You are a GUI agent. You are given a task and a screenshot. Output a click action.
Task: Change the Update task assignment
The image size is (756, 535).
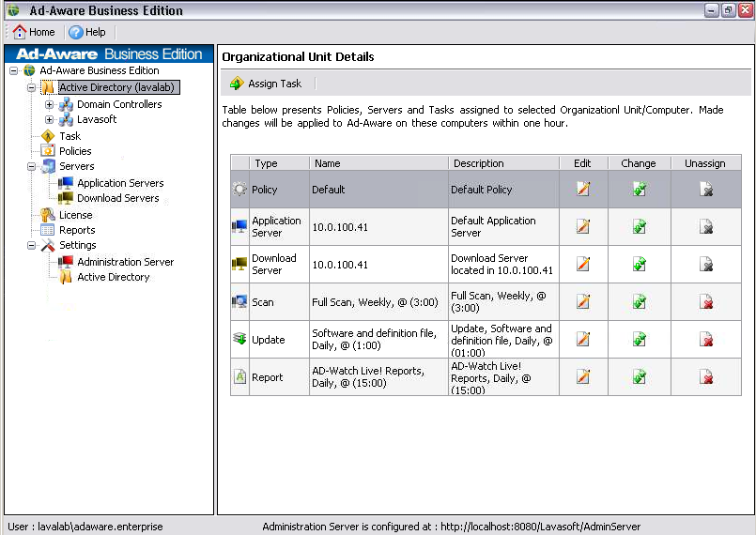[640, 340]
